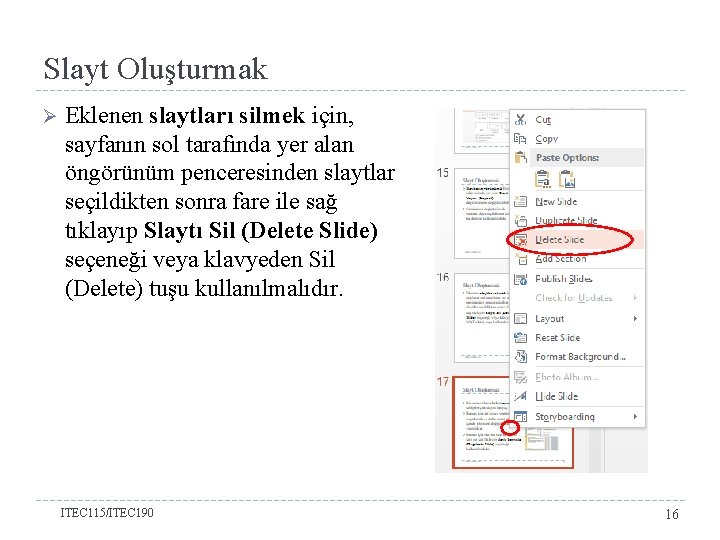The image size is (720, 540).
Task: Click the New Slide icon
Action: (x=520, y=201)
